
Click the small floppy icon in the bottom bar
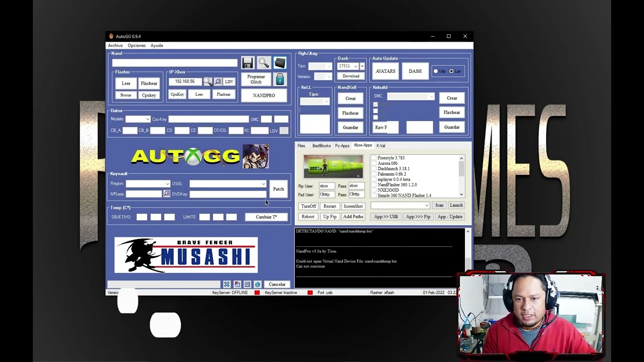247,285
